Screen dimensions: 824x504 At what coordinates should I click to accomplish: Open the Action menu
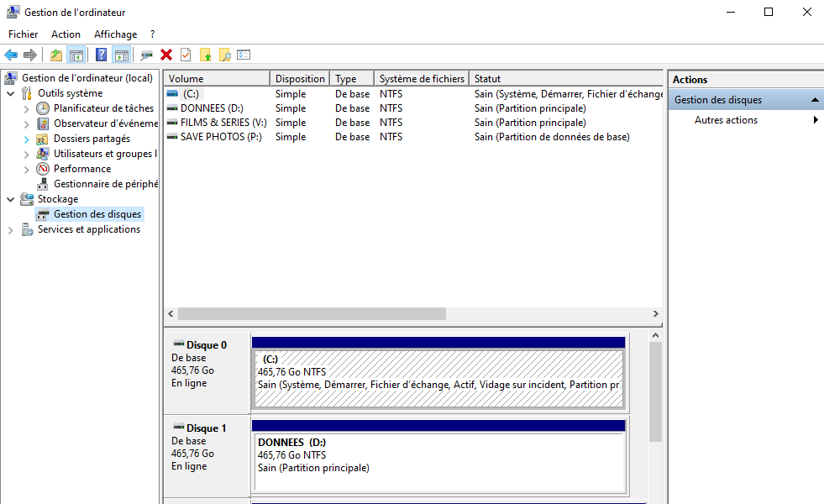(x=66, y=34)
